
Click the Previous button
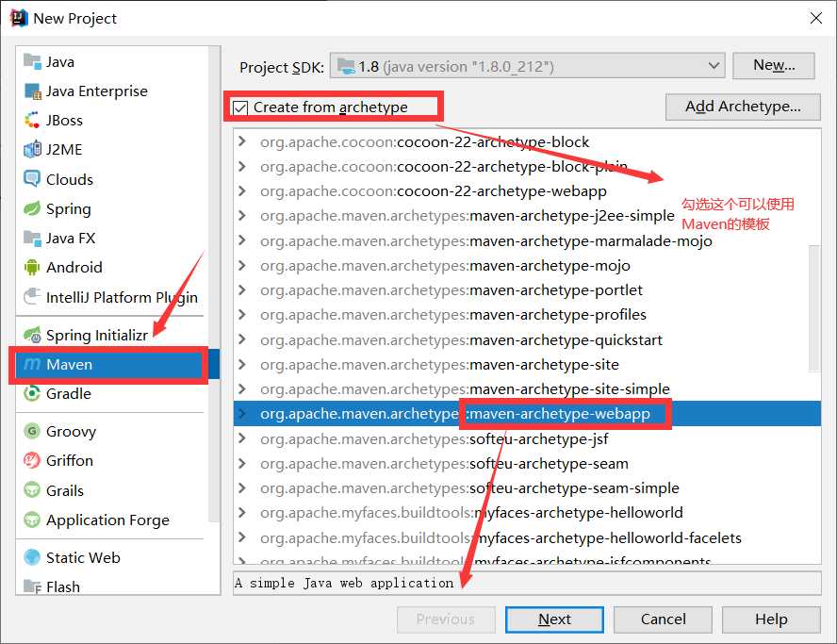pyautogui.click(x=446, y=619)
